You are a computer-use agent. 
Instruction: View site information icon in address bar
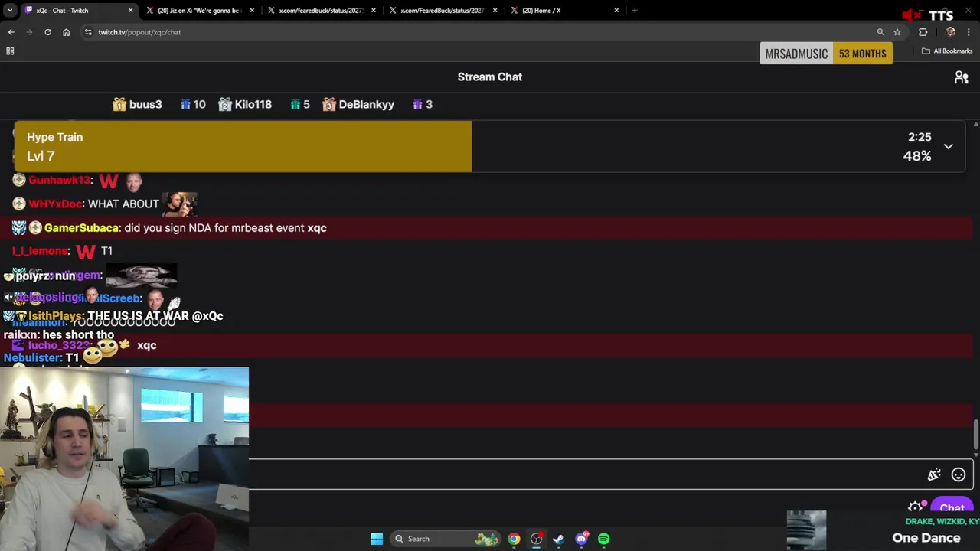88,32
